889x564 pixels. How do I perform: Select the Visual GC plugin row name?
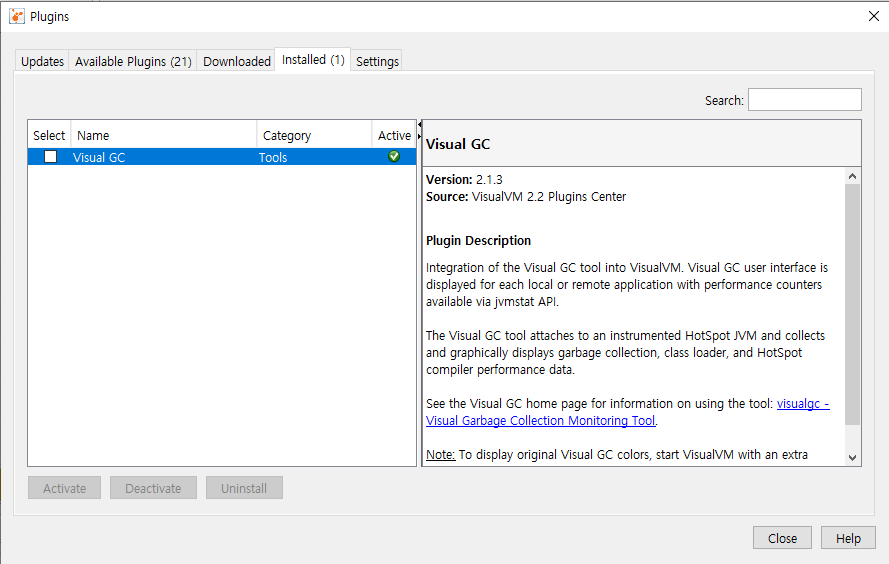(x=99, y=157)
